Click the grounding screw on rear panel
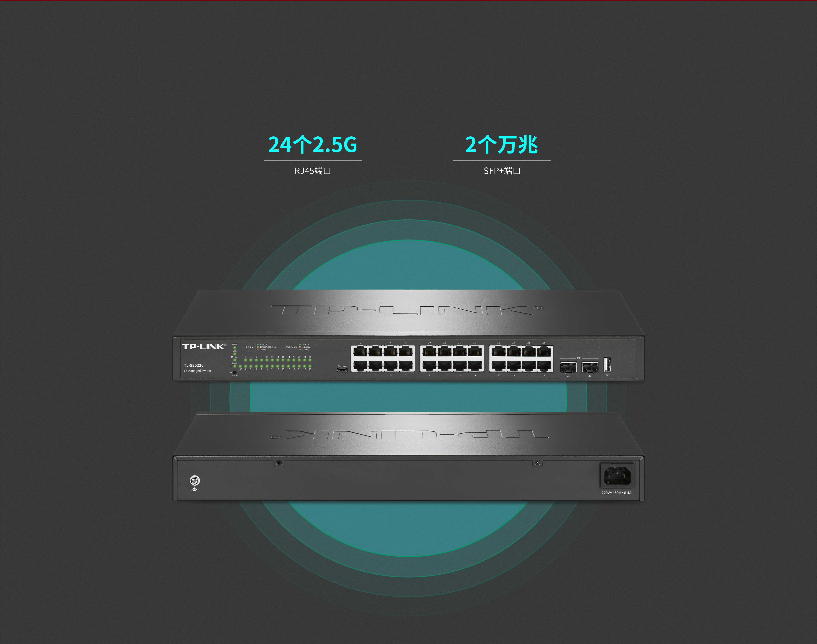 click(195, 480)
